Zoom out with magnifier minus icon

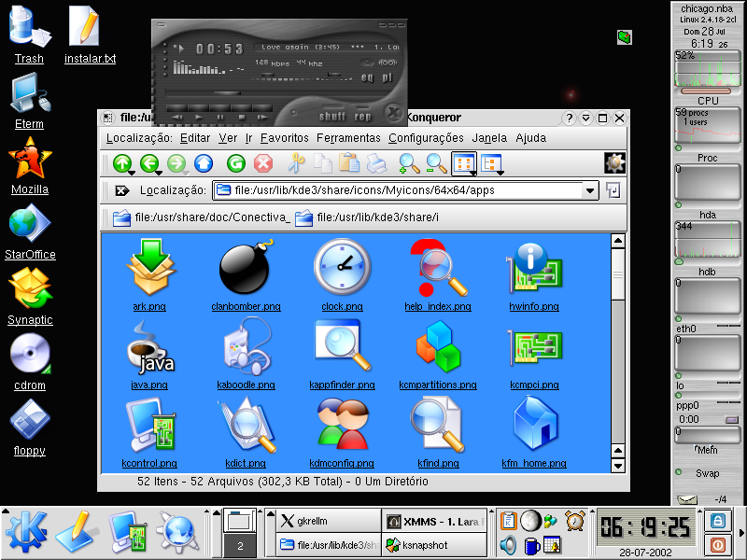point(436,163)
